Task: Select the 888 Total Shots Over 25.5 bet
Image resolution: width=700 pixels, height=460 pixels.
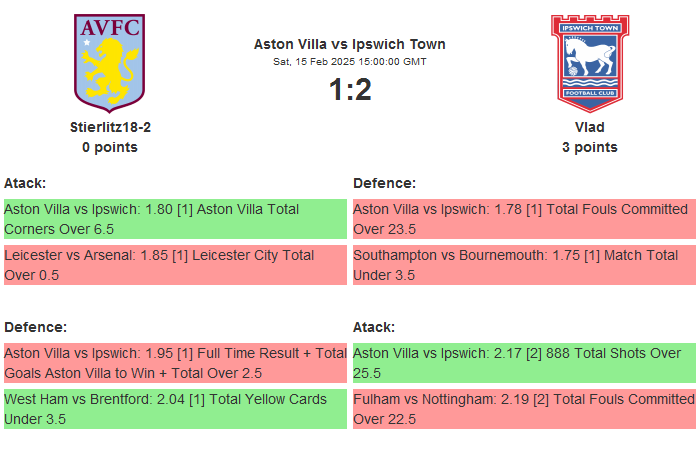Action: coord(524,362)
